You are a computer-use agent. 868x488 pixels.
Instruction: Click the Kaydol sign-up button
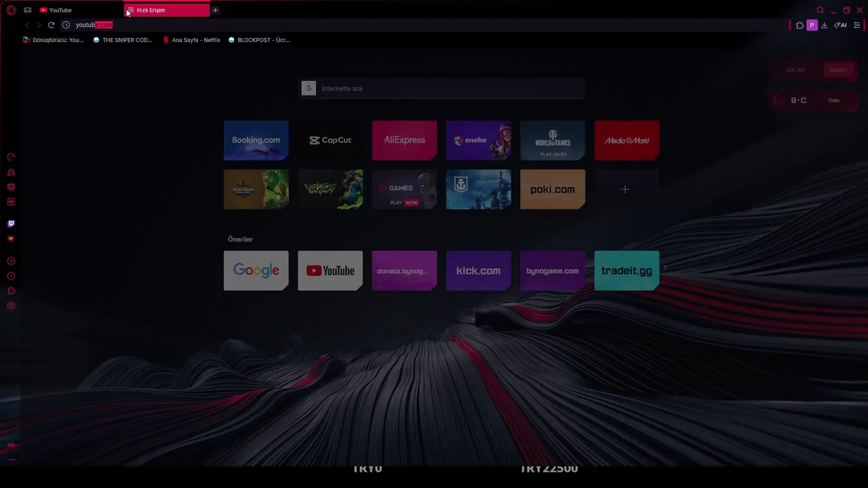point(838,70)
